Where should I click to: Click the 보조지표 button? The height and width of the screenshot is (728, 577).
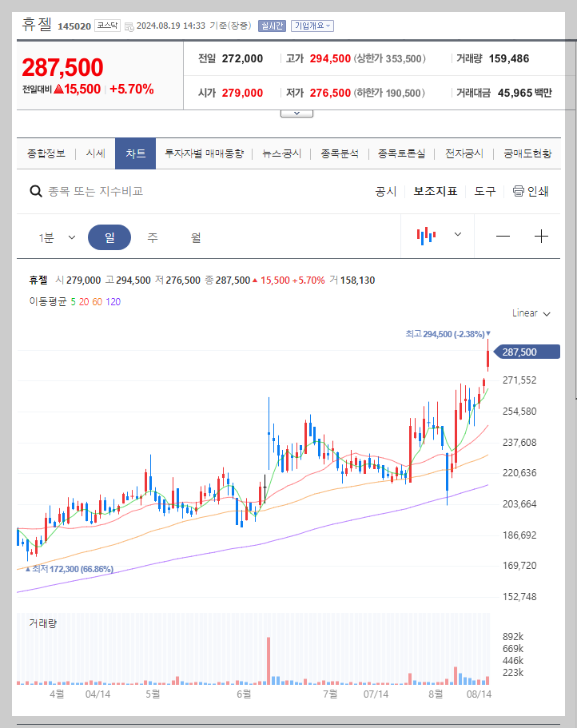click(x=435, y=191)
